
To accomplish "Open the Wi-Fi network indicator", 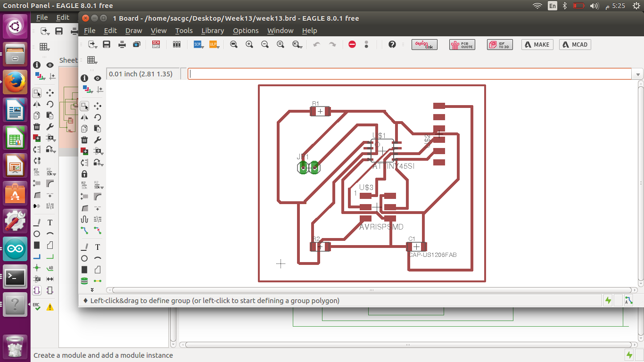I will tap(537, 6).
